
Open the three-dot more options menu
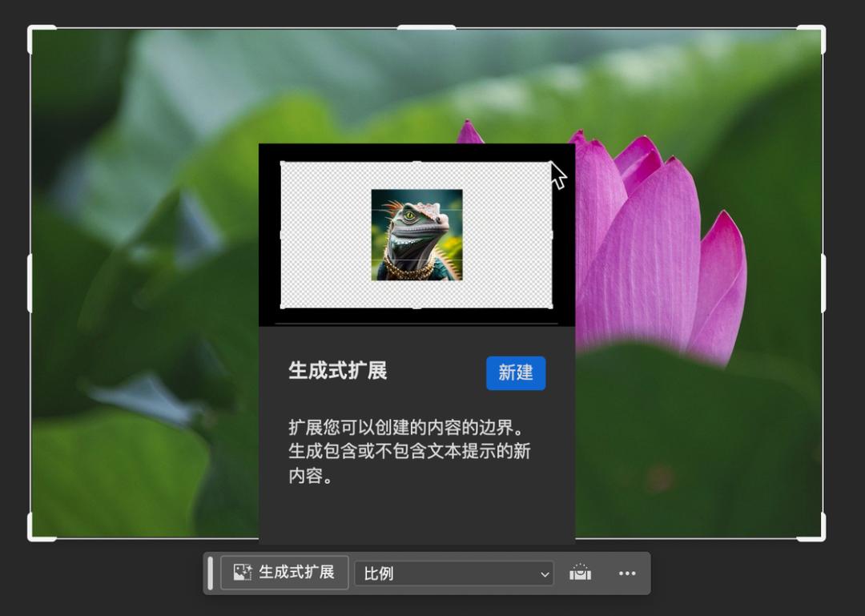coord(627,574)
